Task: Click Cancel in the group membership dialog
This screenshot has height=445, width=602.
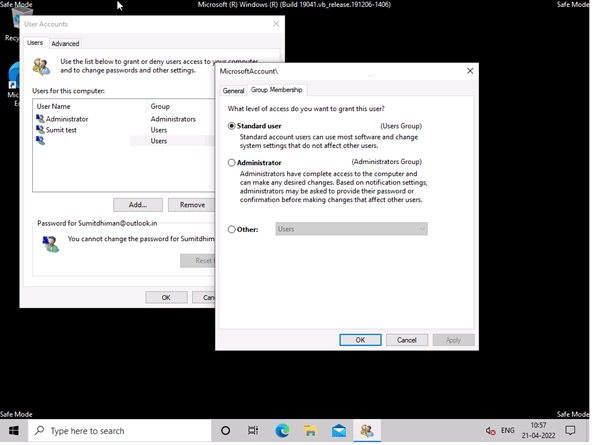Action: tap(406, 340)
